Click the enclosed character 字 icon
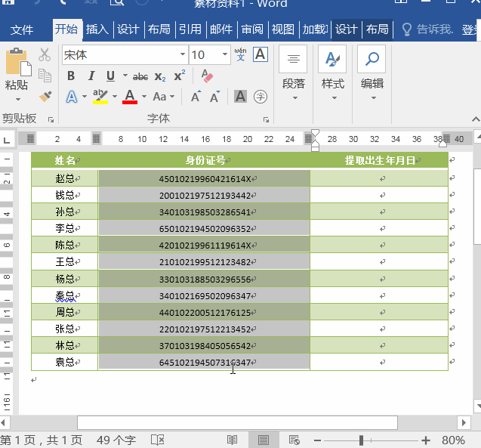Screen dimensions: 481x448 261,97
